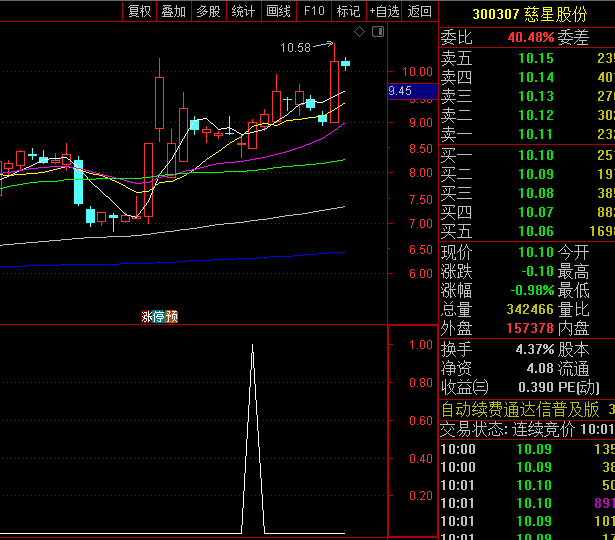Select 买一 bid price 10.10

(536, 155)
